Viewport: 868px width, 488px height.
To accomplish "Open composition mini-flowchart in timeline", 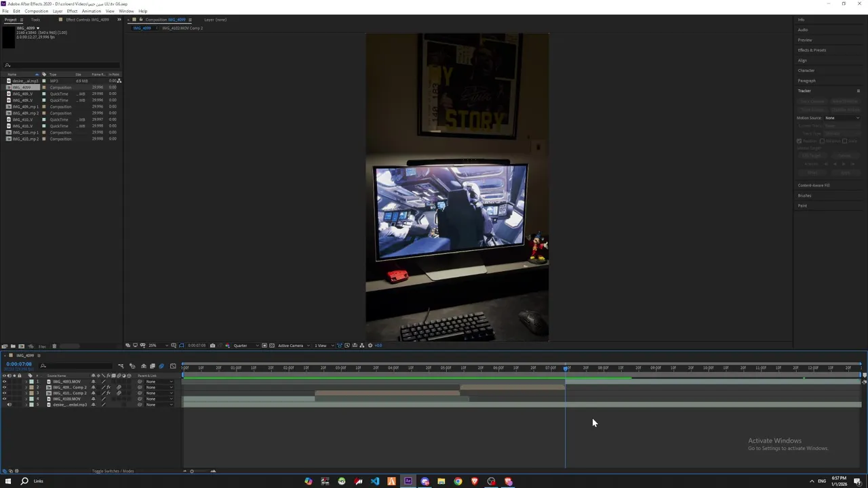I will click(121, 366).
